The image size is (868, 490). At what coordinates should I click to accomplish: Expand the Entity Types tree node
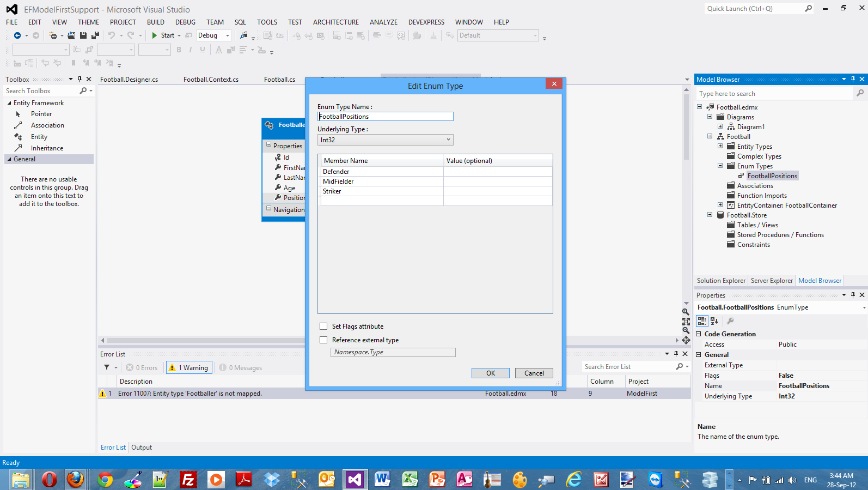pos(720,146)
